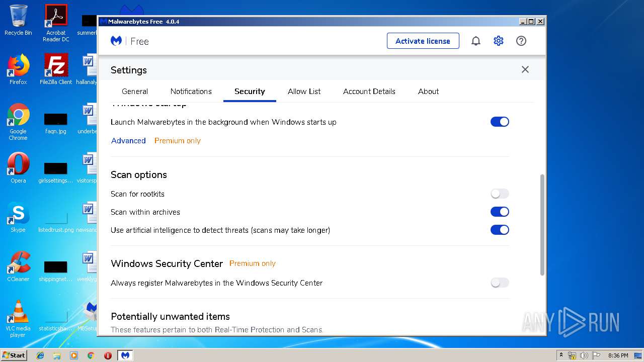Show hidden tray icons arrow
644x362 pixels.
[x=561, y=355]
